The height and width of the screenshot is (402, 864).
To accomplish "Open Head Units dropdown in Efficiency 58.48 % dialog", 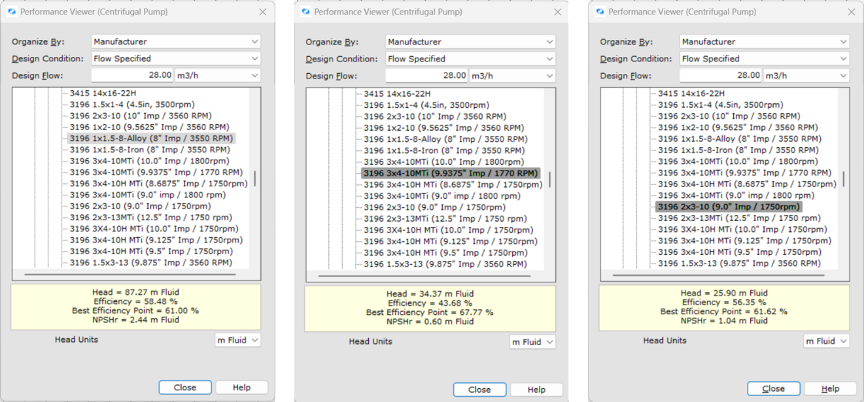I will click(x=238, y=341).
